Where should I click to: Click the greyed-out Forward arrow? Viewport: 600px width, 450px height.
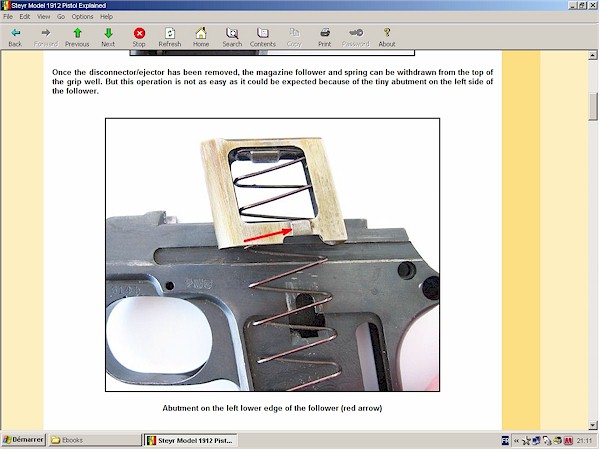click(x=46, y=37)
